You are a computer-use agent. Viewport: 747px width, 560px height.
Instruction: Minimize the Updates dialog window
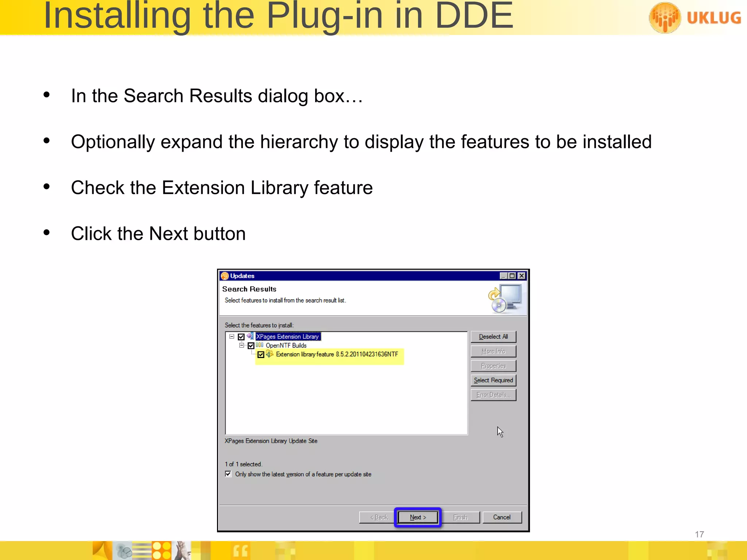coord(503,276)
